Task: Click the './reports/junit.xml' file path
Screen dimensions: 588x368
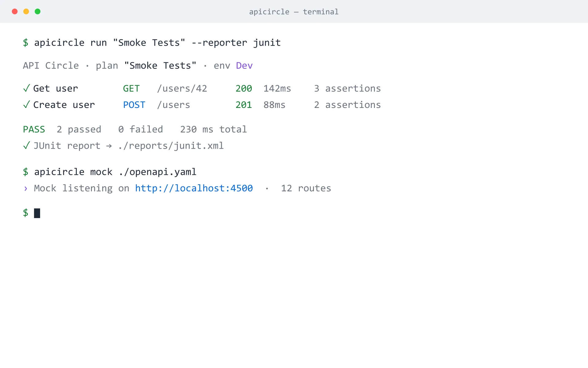Action: (x=171, y=146)
